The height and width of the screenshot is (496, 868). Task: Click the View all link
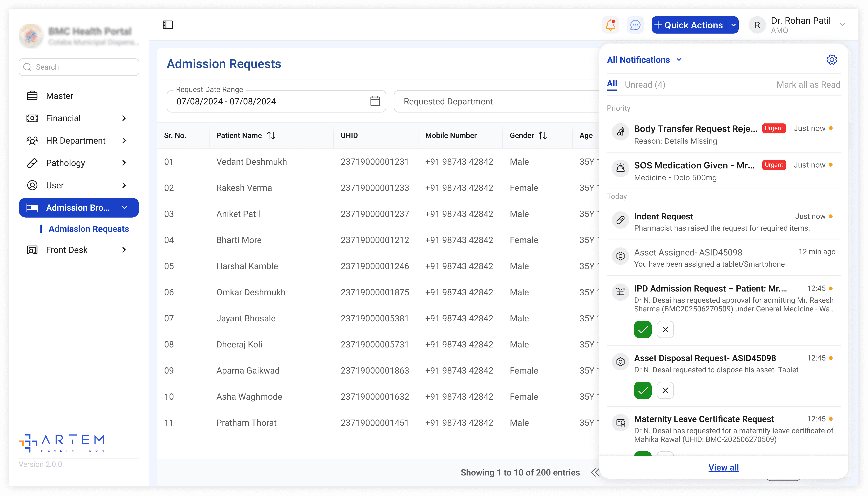click(x=723, y=467)
